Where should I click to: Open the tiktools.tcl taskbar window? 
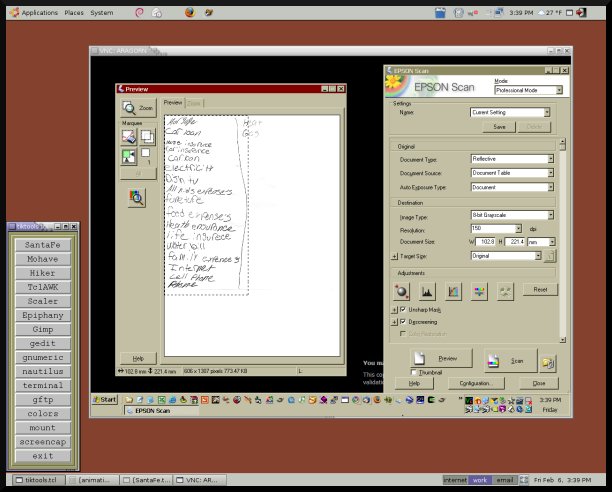(37, 480)
